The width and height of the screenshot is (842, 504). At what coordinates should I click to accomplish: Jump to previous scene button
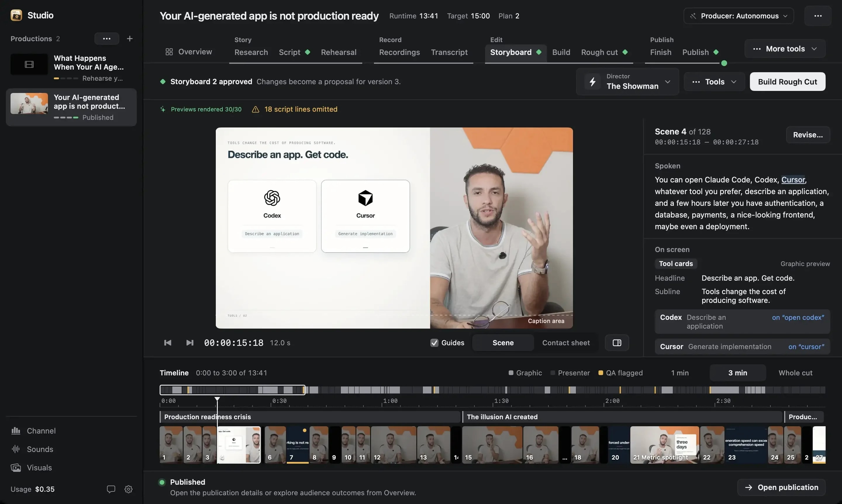point(168,343)
